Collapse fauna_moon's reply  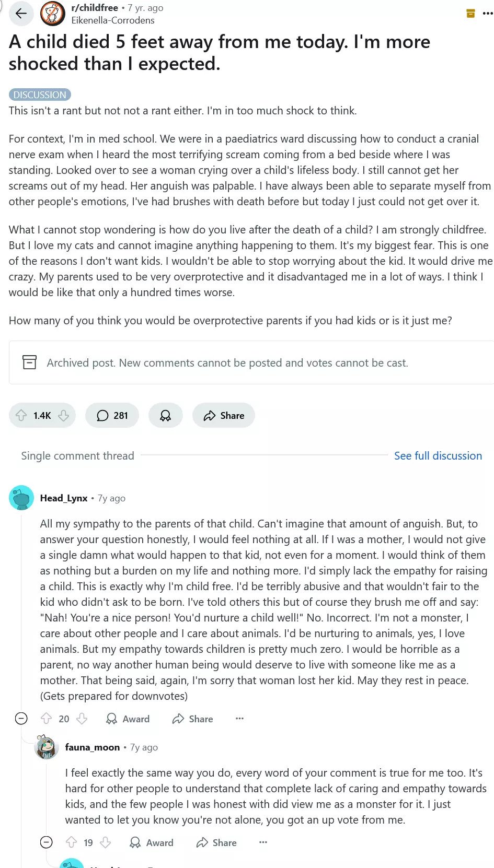47,842
